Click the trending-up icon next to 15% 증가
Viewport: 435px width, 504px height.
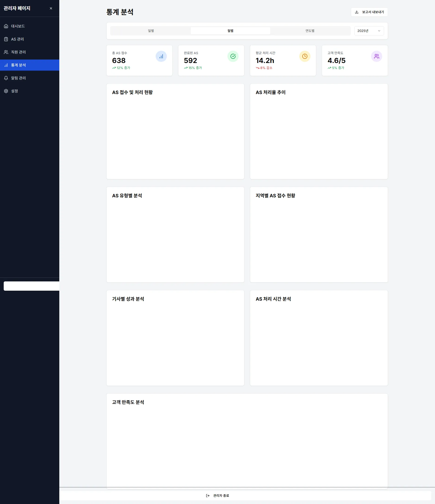186,68
